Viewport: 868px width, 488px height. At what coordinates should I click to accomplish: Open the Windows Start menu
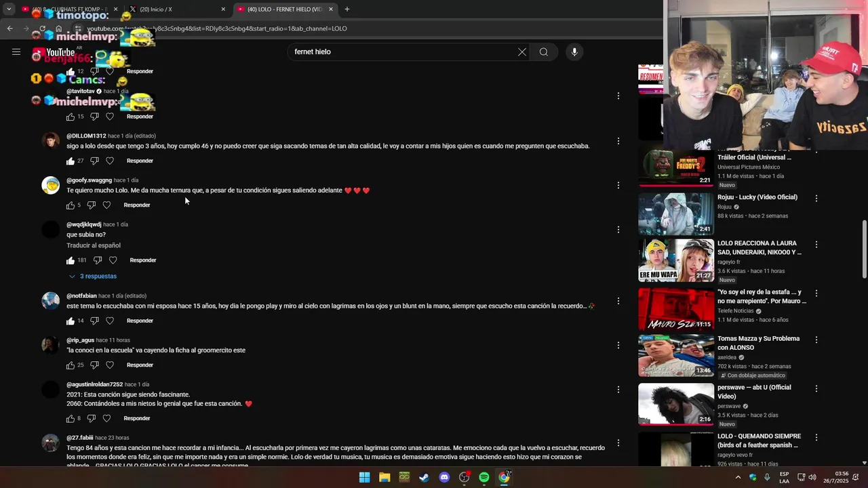(364, 477)
